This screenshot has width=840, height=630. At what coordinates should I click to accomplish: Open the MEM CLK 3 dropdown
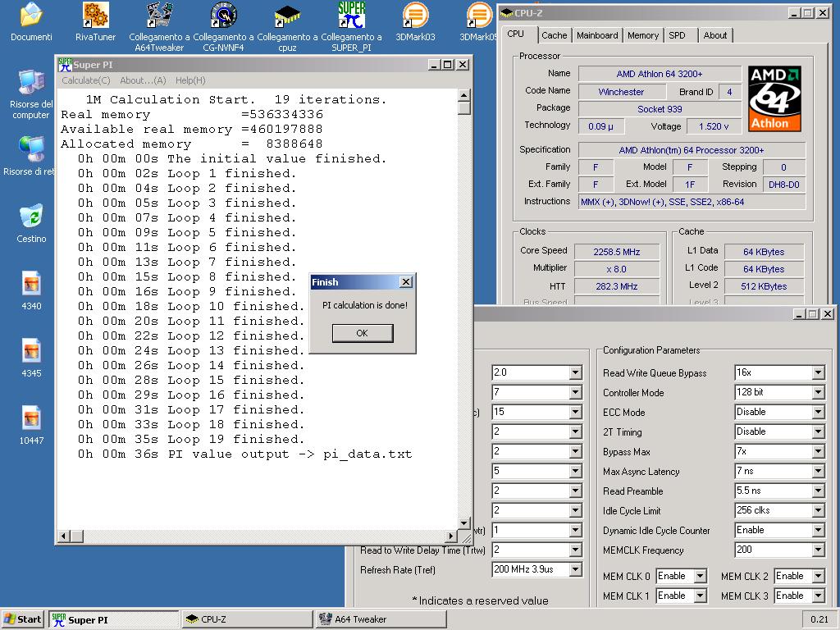(818, 596)
